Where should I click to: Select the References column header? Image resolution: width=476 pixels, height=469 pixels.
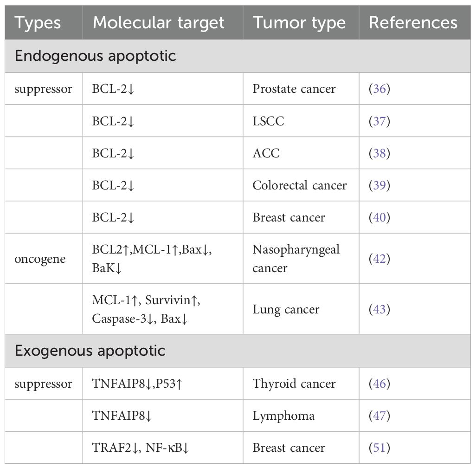[x=413, y=23]
